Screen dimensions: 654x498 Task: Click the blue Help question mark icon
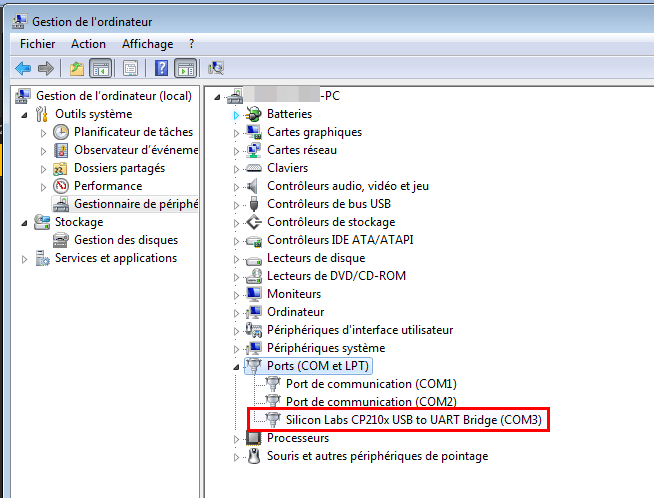(160, 68)
